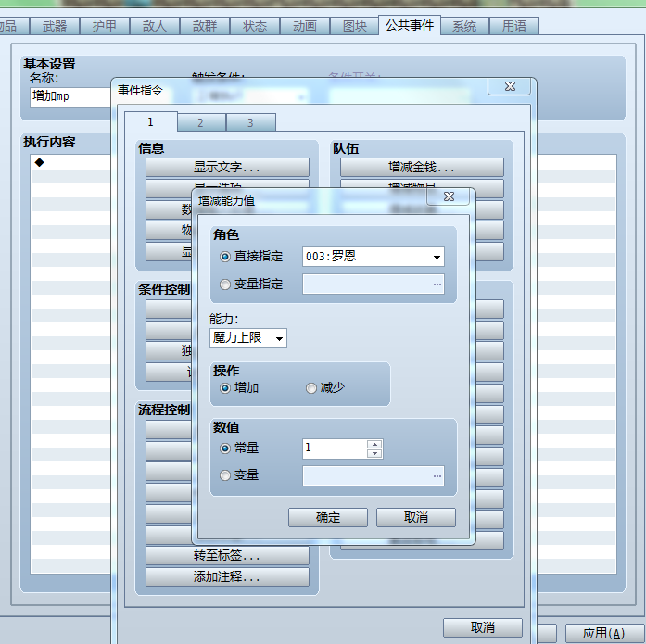Image resolution: width=646 pixels, height=644 pixels.
Task: Click the ellipsis in 变量指定 field
Action: [437, 284]
